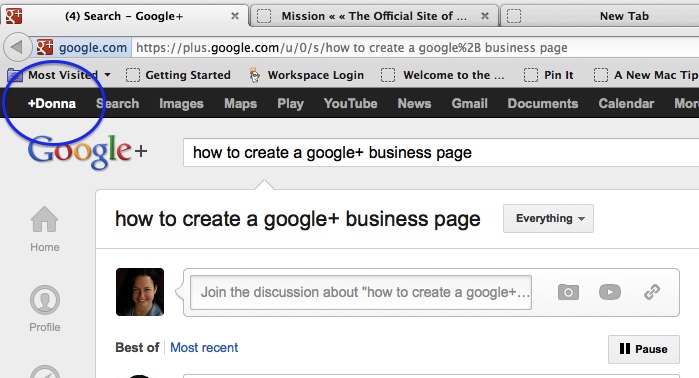Click the Getting Started bookmark
Image resolution: width=699 pixels, height=378 pixels.
(178, 75)
